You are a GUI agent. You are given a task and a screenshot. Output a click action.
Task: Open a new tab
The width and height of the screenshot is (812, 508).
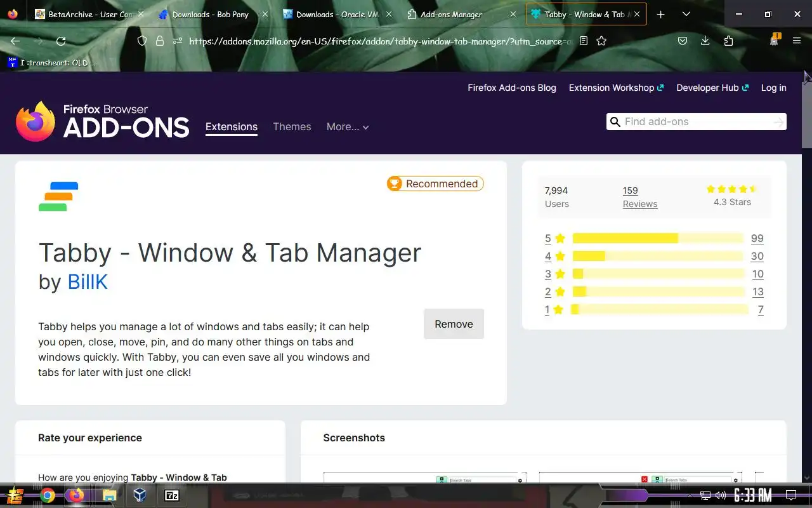coord(660,14)
